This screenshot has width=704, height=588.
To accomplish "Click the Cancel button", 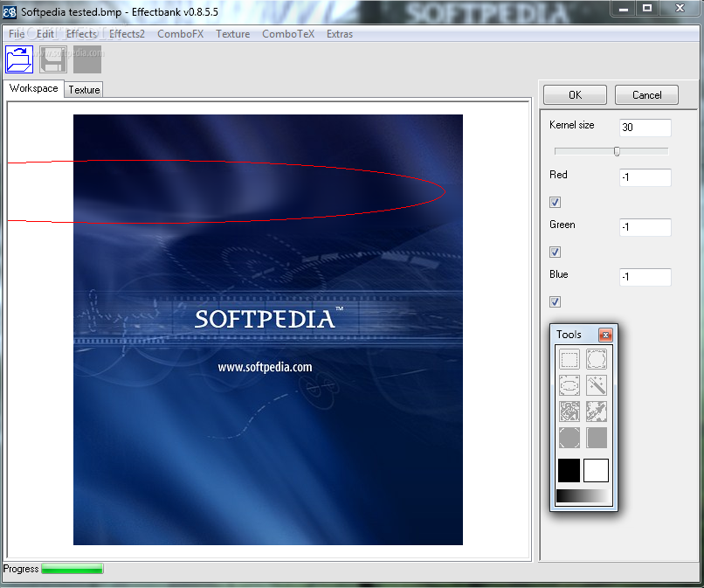I will point(646,94).
